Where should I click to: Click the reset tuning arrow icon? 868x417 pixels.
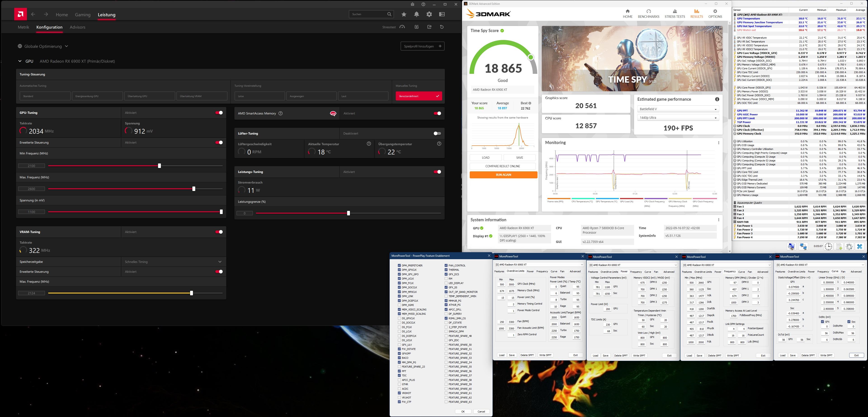442,27
